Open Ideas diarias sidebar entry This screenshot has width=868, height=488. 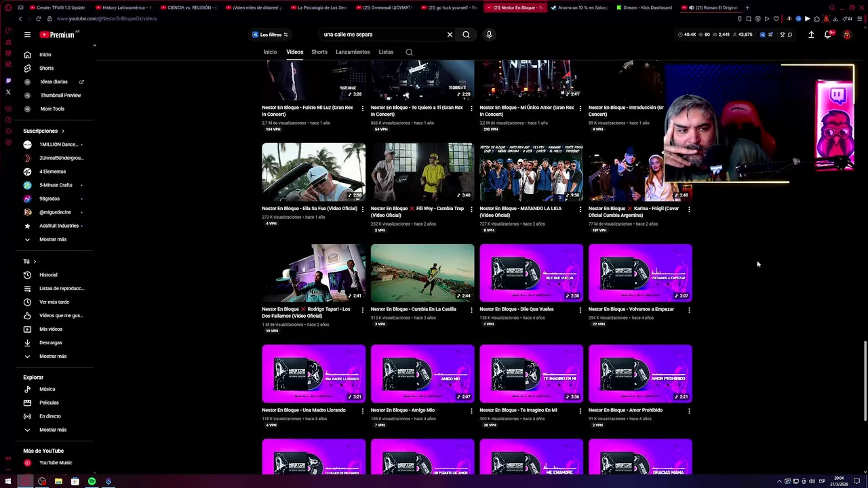click(54, 82)
